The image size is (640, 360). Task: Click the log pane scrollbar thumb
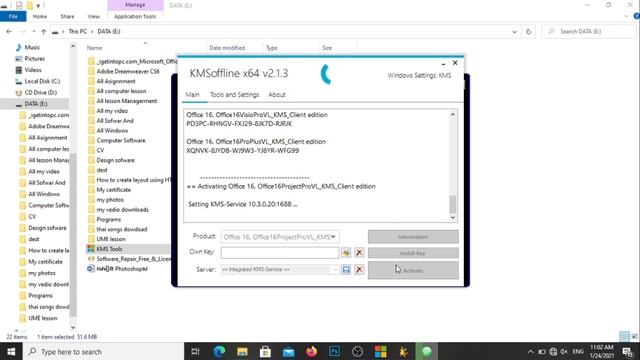tap(452, 204)
